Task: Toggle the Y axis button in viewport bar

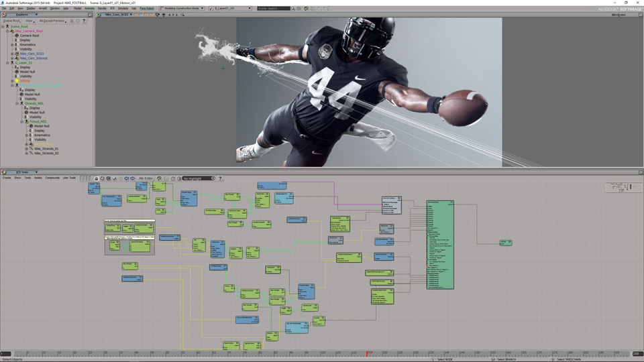Action: (x=173, y=15)
